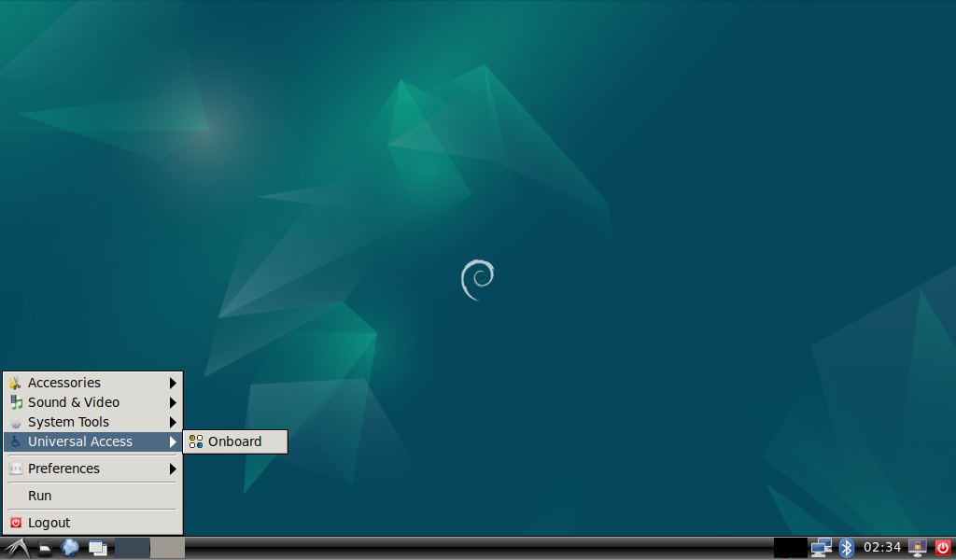Open the network connections tray icon

tap(821, 547)
